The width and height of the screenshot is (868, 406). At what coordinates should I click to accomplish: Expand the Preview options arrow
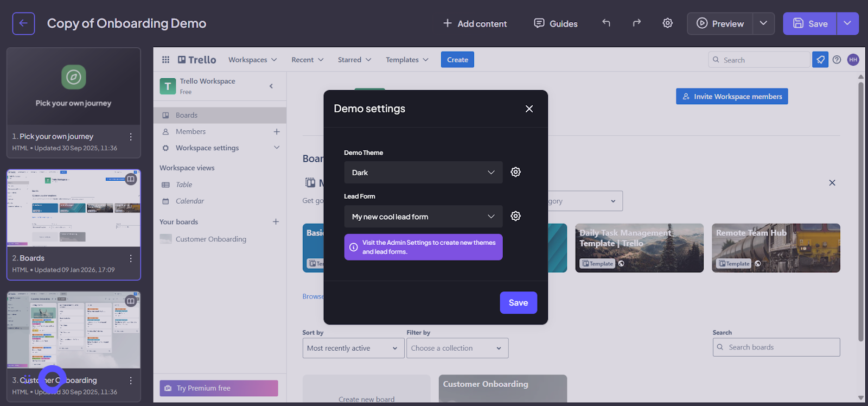[x=763, y=23]
